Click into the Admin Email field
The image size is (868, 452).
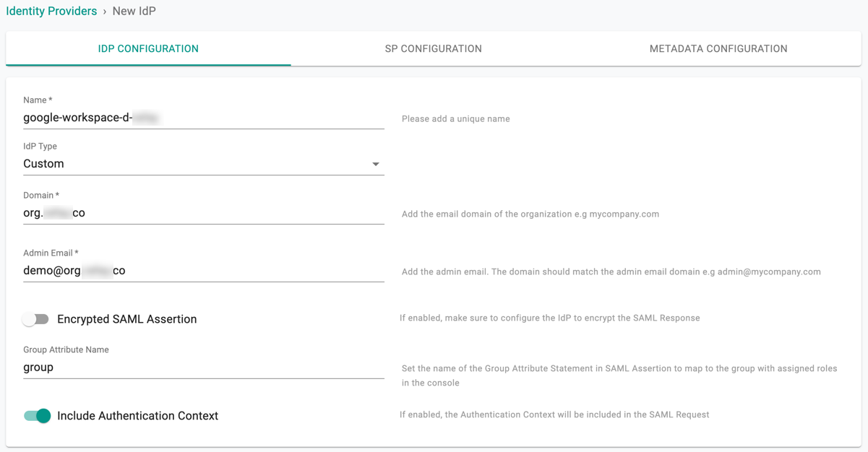coord(203,271)
